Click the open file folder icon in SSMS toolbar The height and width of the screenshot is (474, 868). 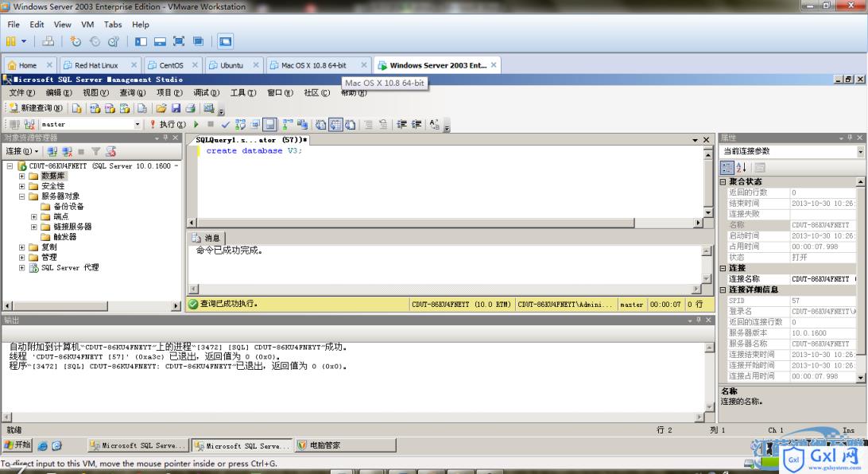tap(161, 108)
